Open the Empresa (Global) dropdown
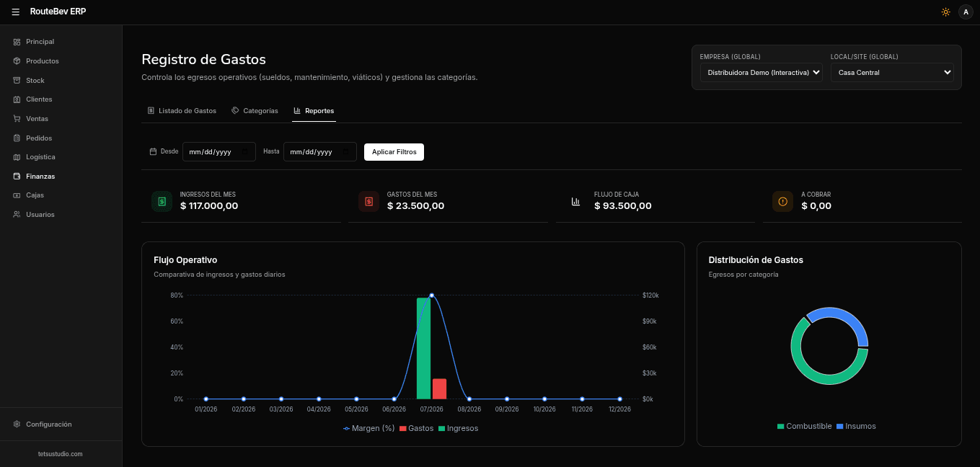Screen dimensions: 980x467 tap(761, 72)
